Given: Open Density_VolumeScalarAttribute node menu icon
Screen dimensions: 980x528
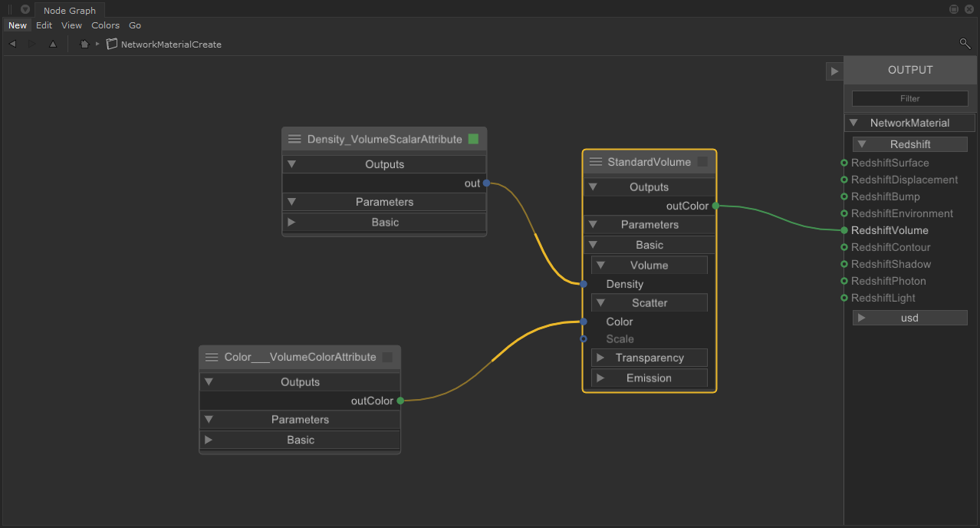Looking at the screenshot, I should tap(294, 139).
